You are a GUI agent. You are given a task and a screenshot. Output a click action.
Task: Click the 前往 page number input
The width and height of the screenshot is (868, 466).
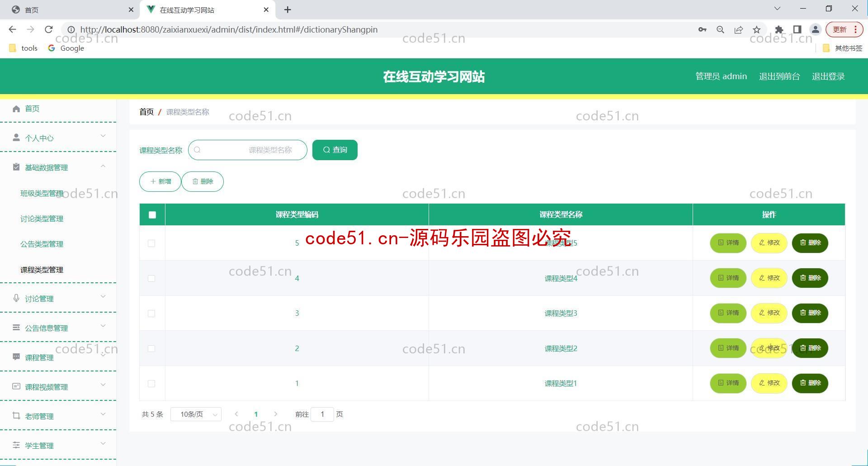[322, 414]
